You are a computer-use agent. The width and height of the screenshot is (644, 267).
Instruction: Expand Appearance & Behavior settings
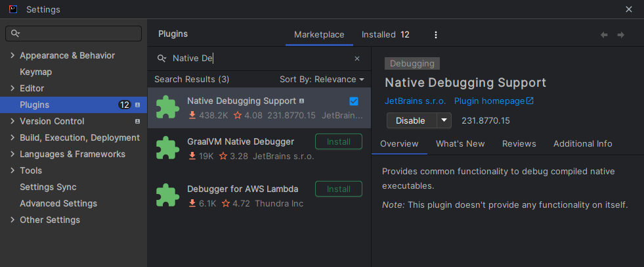point(12,55)
